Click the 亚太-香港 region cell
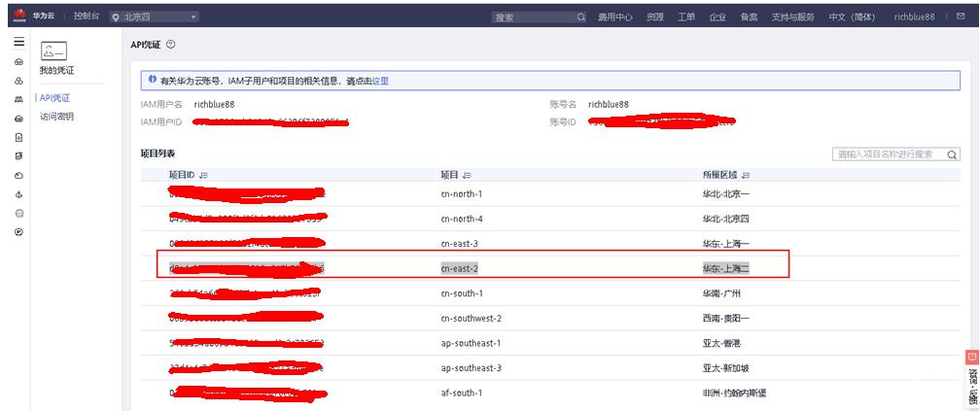Screen dimensions: 980x411 pyautogui.click(x=721, y=344)
